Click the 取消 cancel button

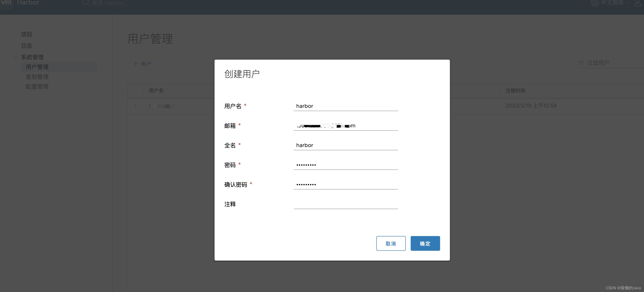[391, 243]
